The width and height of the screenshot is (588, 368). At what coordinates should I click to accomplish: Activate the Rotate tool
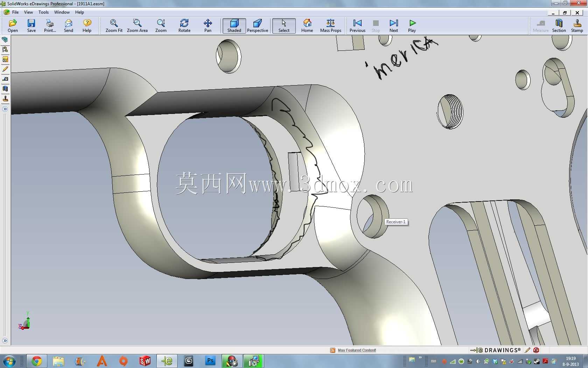pos(184,26)
